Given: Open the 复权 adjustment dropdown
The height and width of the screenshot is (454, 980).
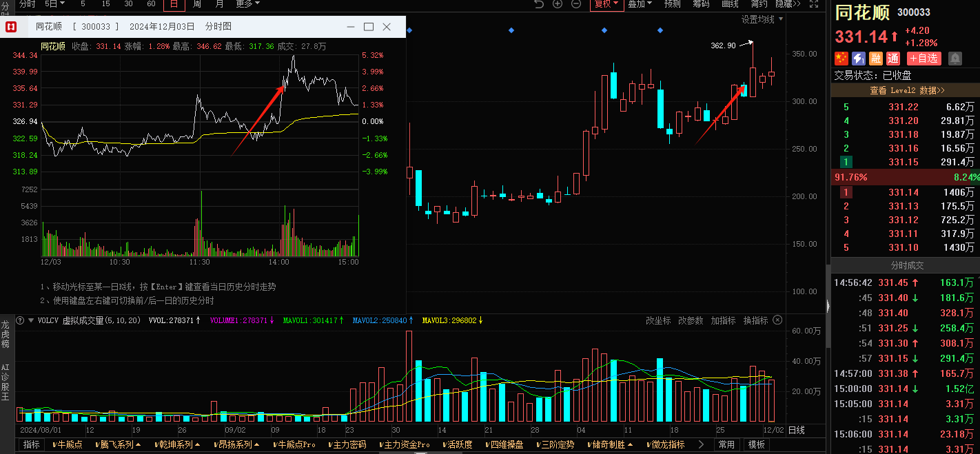Looking at the screenshot, I should 606,4.
